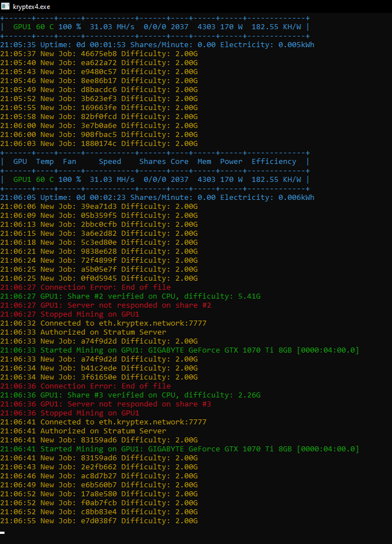Viewport: 392px width, 544px height.
Task: Click the New Job 2bbc0cfb line
Action: pos(99,225)
